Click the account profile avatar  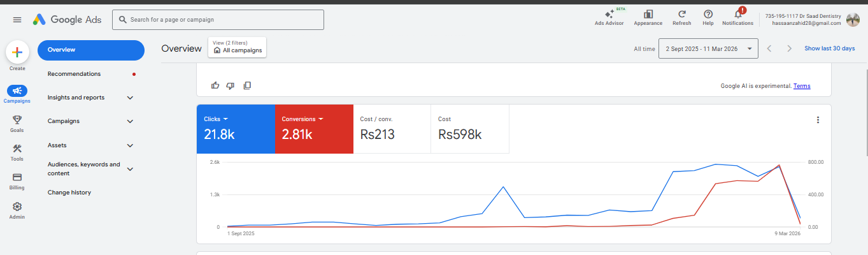[853, 20]
